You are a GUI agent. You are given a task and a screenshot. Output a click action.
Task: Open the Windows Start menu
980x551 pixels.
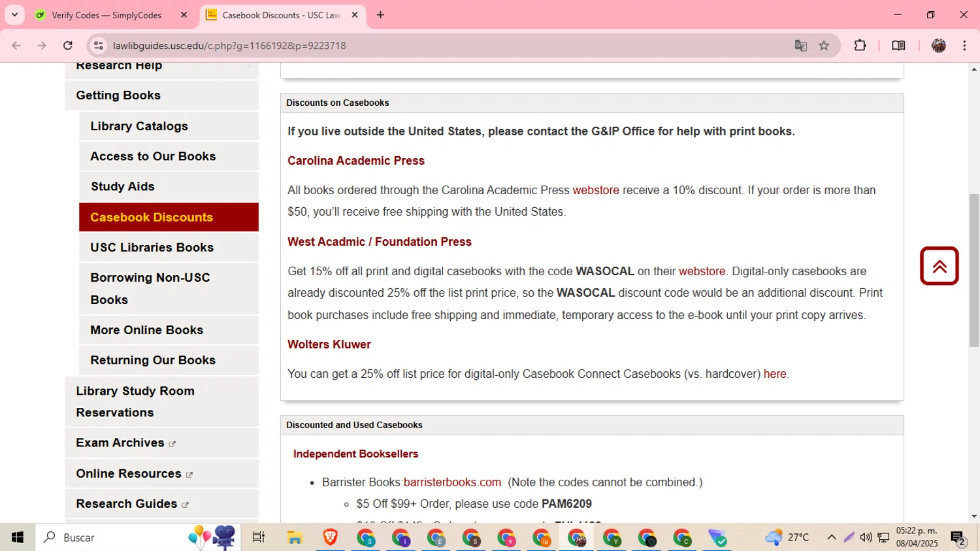click(x=18, y=537)
